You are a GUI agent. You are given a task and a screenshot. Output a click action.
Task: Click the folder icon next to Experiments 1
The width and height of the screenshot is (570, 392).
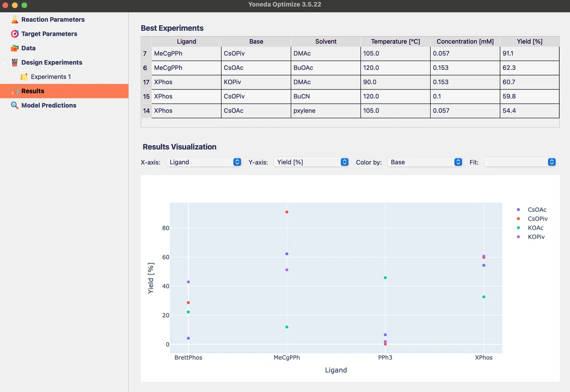24,77
